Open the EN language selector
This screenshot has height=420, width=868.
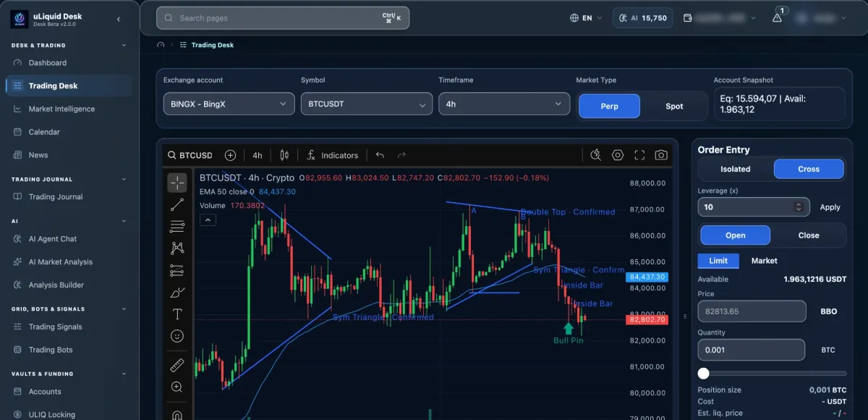click(587, 18)
